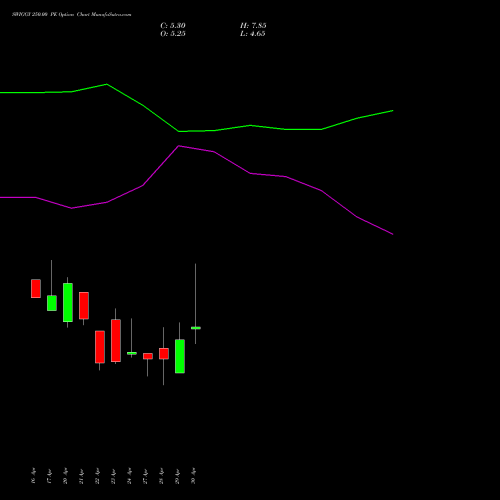Click the 16 Apr date label
This screenshot has height=500, width=500.
[x=33, y=476]
